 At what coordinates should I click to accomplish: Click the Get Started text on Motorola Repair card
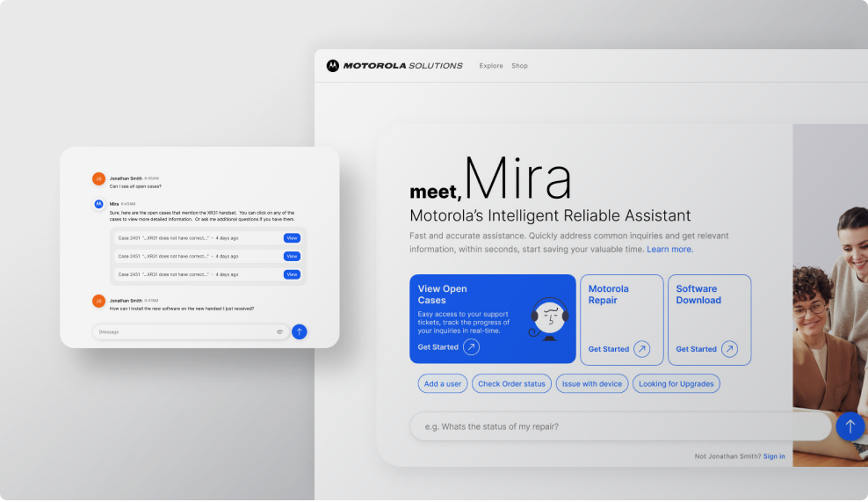click(x=608, y=349)
